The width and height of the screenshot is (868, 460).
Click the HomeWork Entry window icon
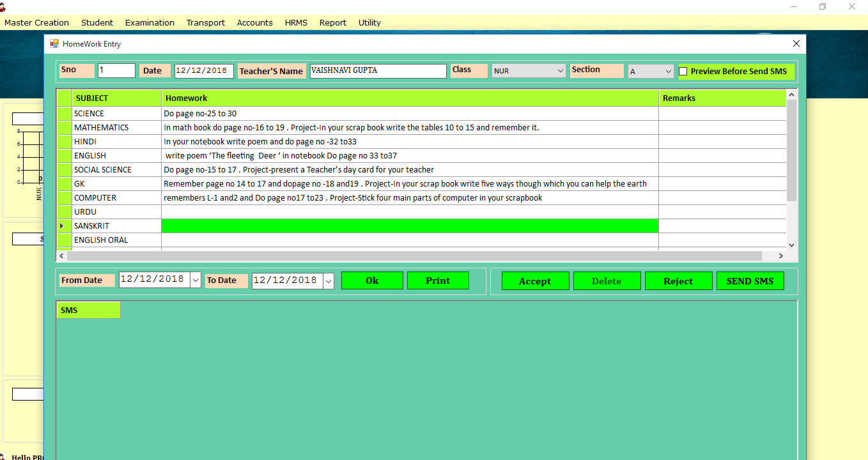(x=54, y=44)
